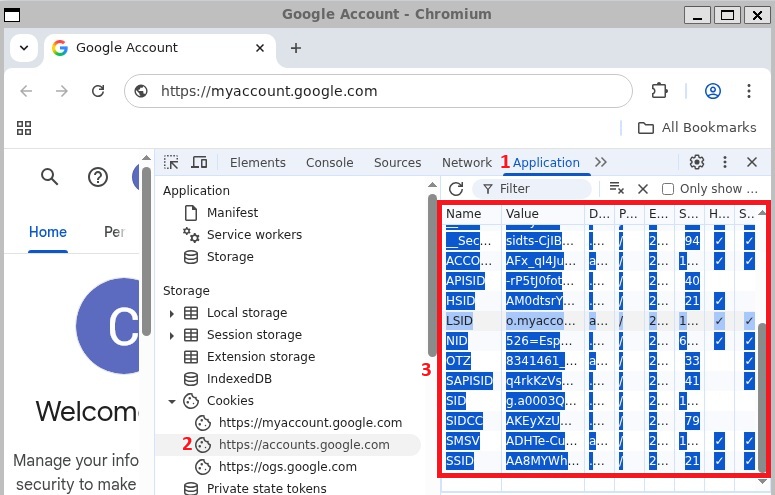Open Chromium extensions puzzle icon

click(659, 91)
